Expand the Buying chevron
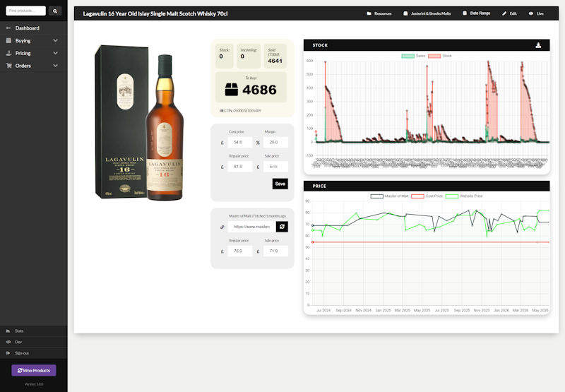 (56, 41)
